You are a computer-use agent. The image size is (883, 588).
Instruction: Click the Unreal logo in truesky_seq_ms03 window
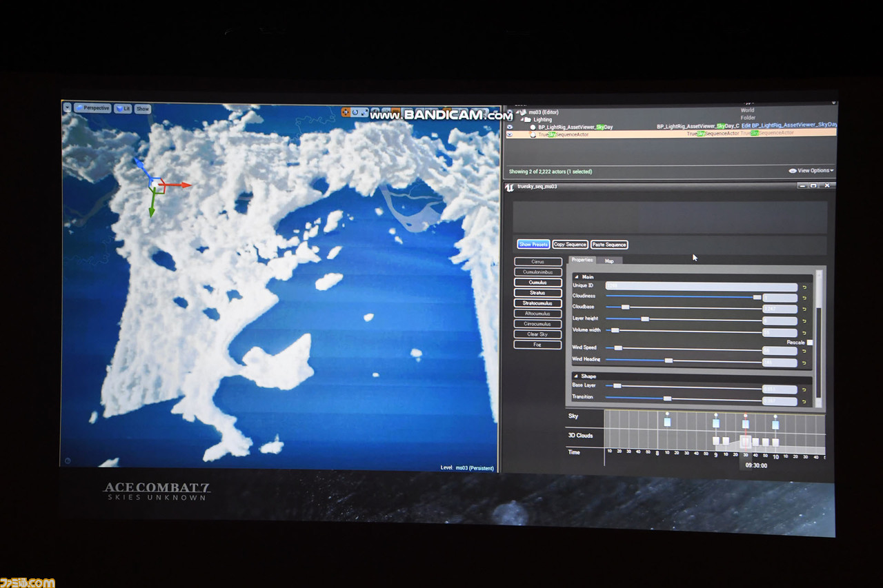coord(510,187)
